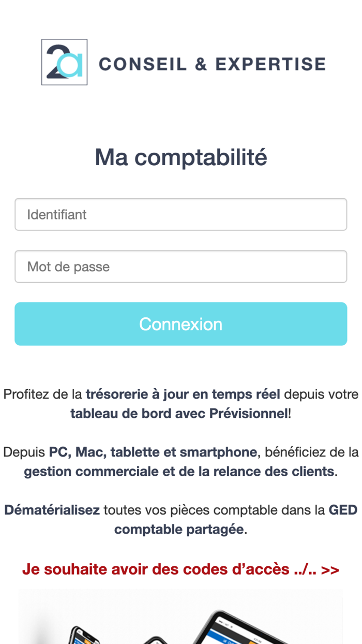Click the 'Ma comptabilité' heading
Viewport: 362px width, 644px height.
pyautogui.click(x=180, y=157)
